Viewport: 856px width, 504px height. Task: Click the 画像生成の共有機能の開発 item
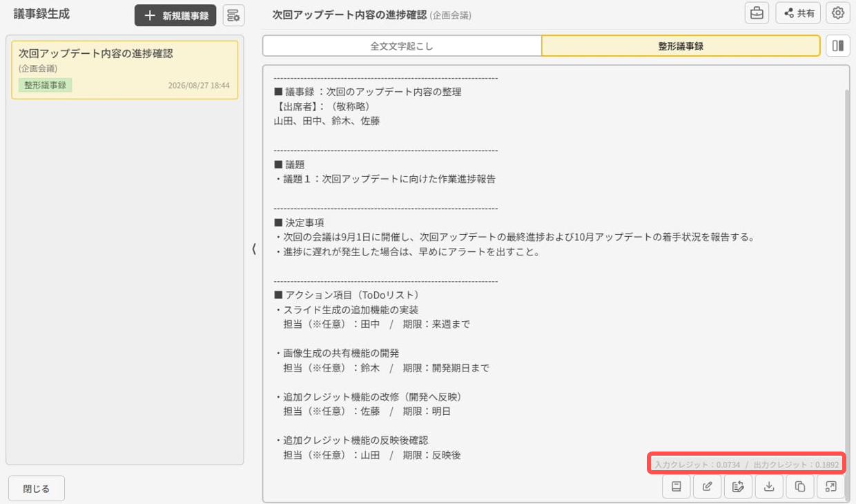pos(336,353)
